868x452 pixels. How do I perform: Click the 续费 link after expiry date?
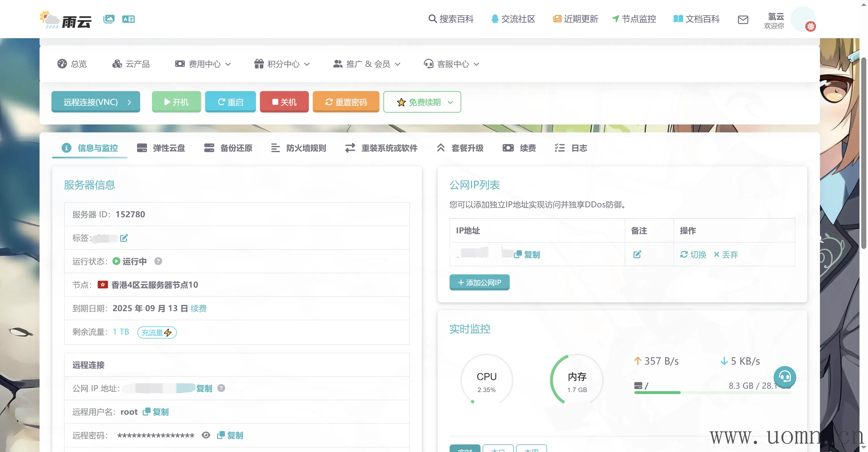click(x=198, y=308)
